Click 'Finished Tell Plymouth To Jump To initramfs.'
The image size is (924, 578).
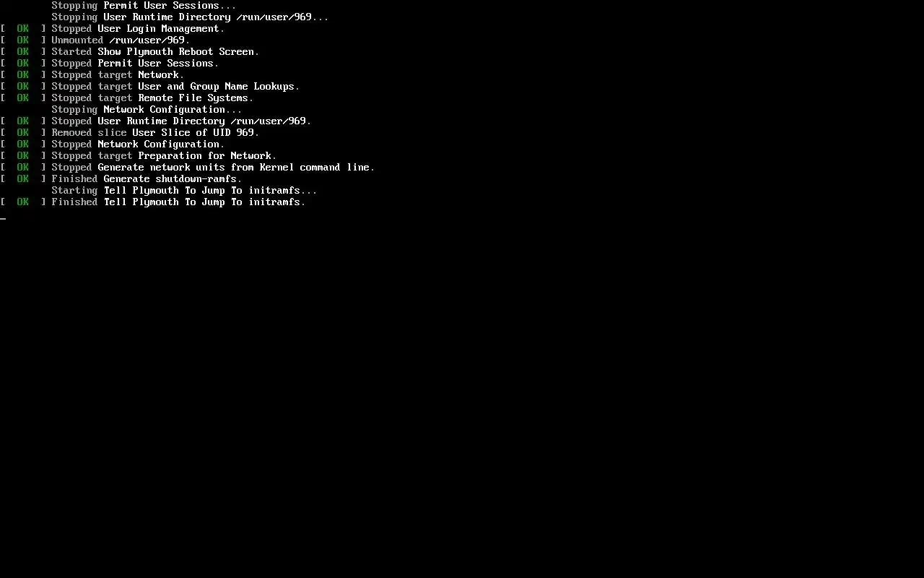point(178,202)
